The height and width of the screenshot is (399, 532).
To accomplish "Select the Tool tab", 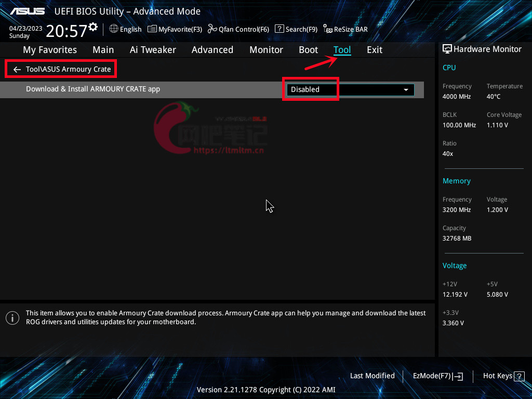I will click(342, 50).
